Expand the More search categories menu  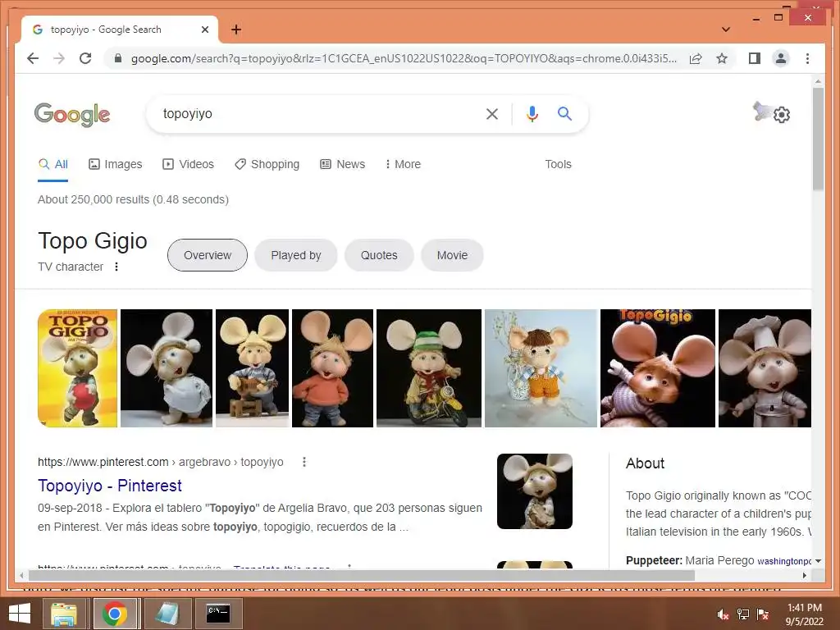click(403, 164)
